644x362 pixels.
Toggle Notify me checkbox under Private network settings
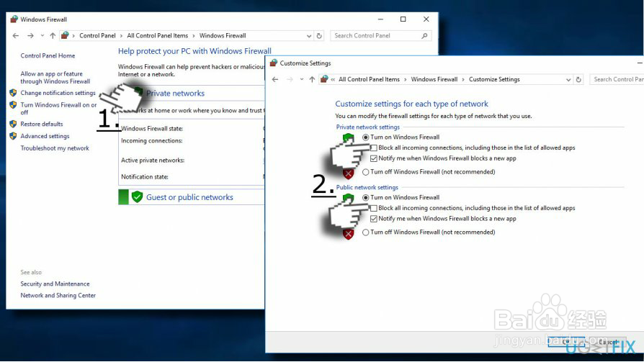(374, 158)
